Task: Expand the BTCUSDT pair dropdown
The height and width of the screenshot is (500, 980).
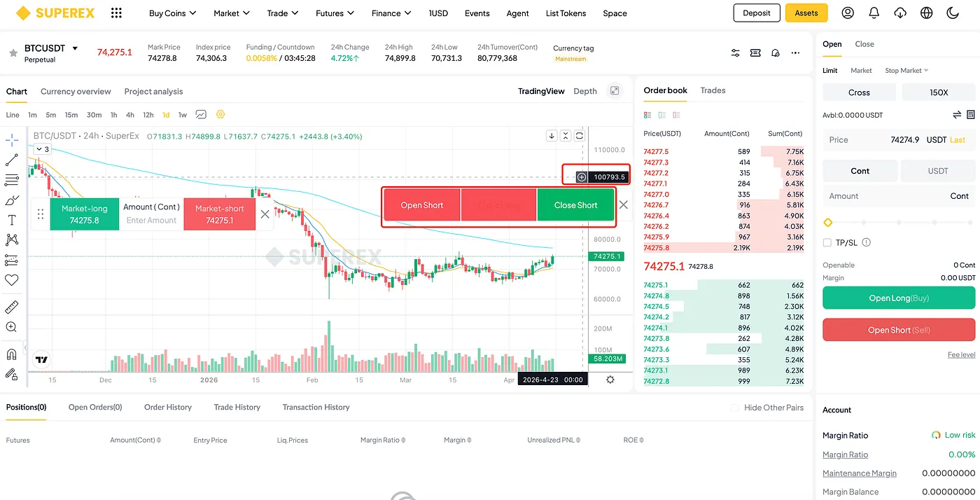Action: pos(75,48)
